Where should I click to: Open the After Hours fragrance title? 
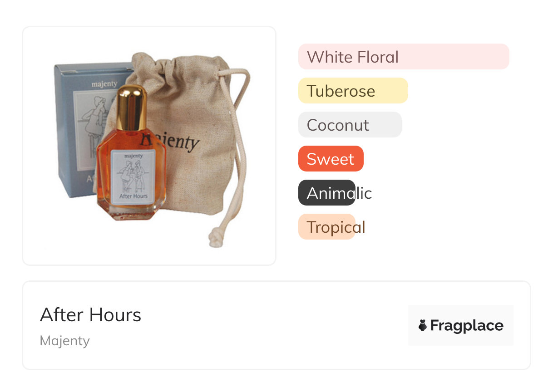tap(90, 315)
